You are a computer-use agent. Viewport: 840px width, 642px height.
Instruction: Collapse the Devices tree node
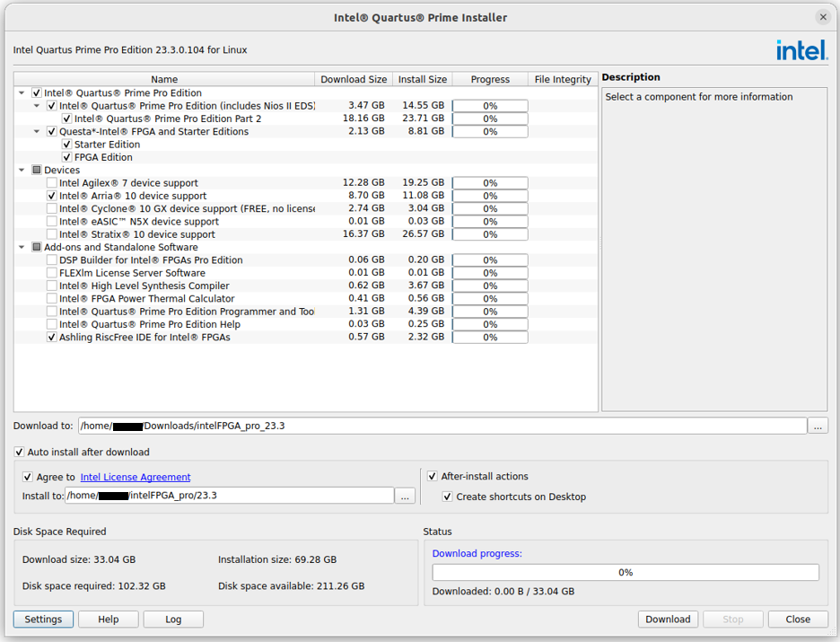[22, 170]
